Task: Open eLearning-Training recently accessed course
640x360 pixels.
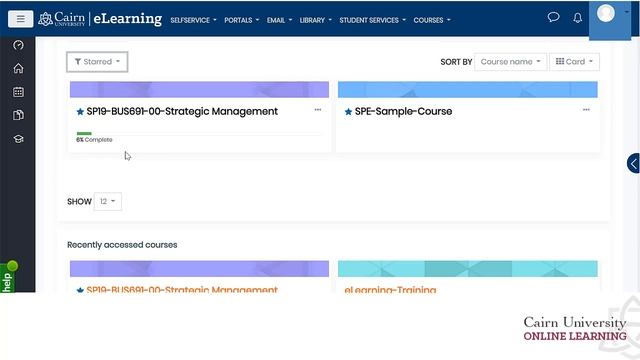Action: (390, 289)
